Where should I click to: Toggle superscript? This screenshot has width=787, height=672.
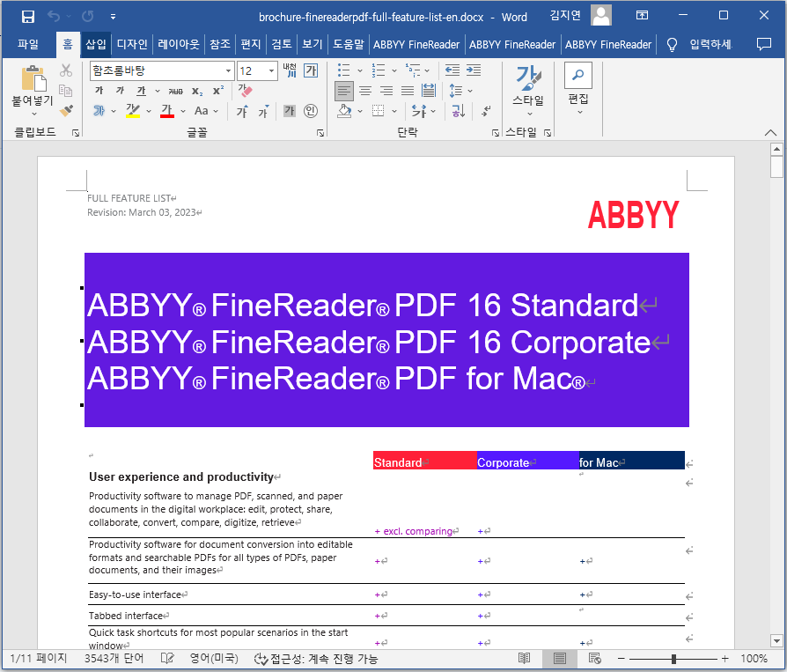click(218, 91)
